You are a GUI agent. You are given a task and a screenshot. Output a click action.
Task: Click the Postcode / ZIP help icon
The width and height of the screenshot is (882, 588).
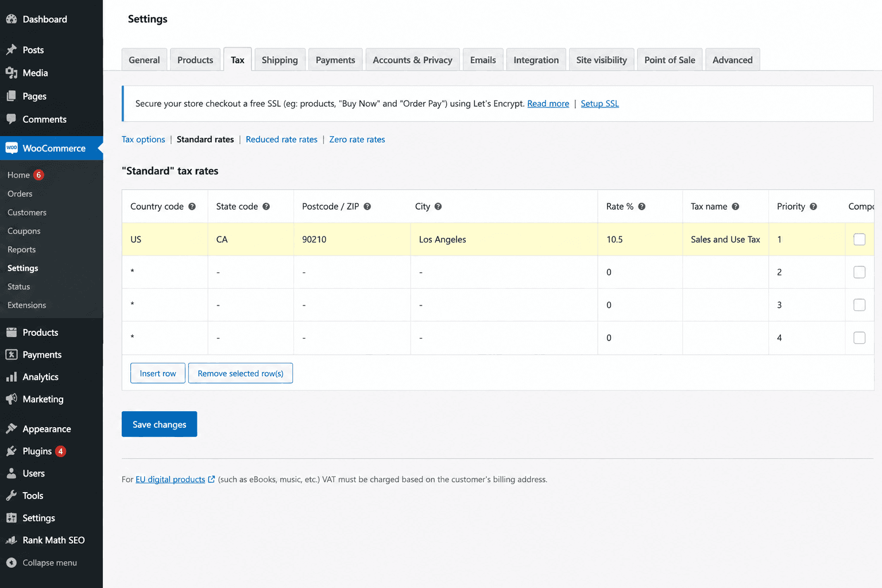coord(367,206)
